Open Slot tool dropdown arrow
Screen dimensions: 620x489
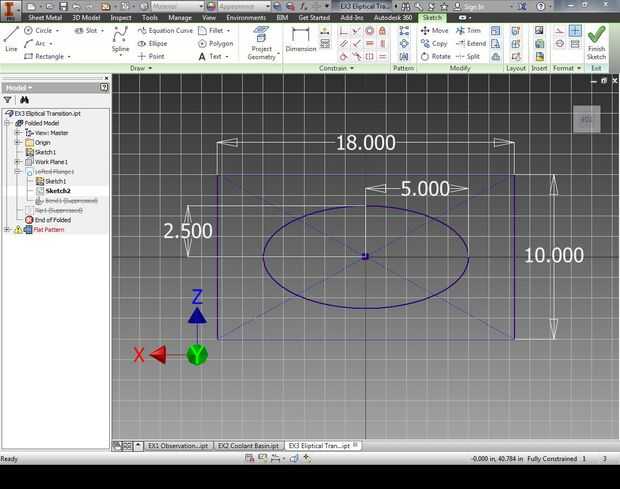102,30
